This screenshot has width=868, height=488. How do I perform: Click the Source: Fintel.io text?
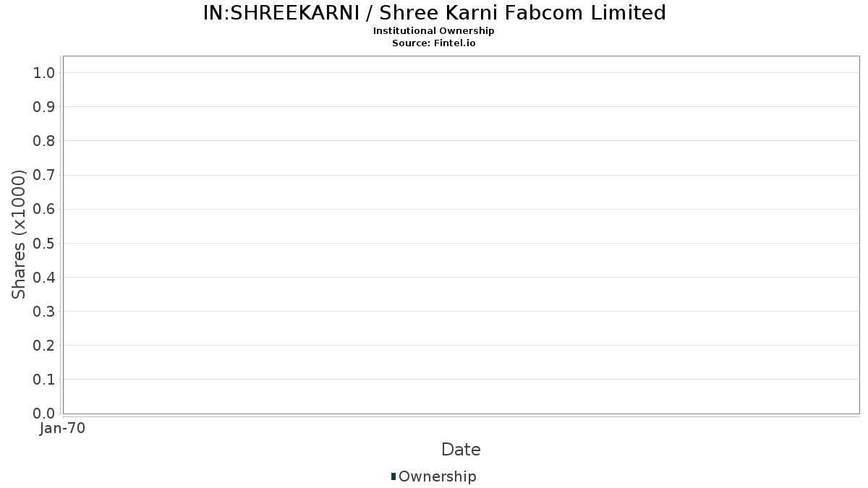pos(433,43)
